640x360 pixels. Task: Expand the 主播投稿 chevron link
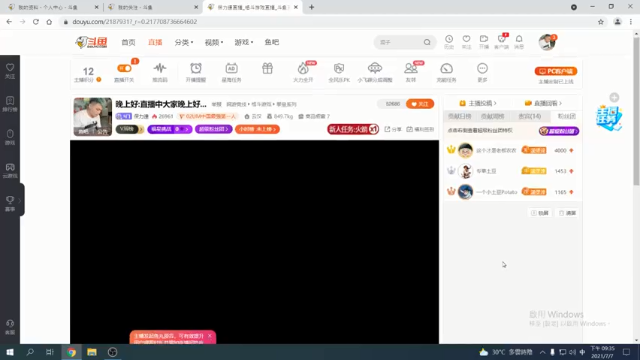(x=478, y=103)
